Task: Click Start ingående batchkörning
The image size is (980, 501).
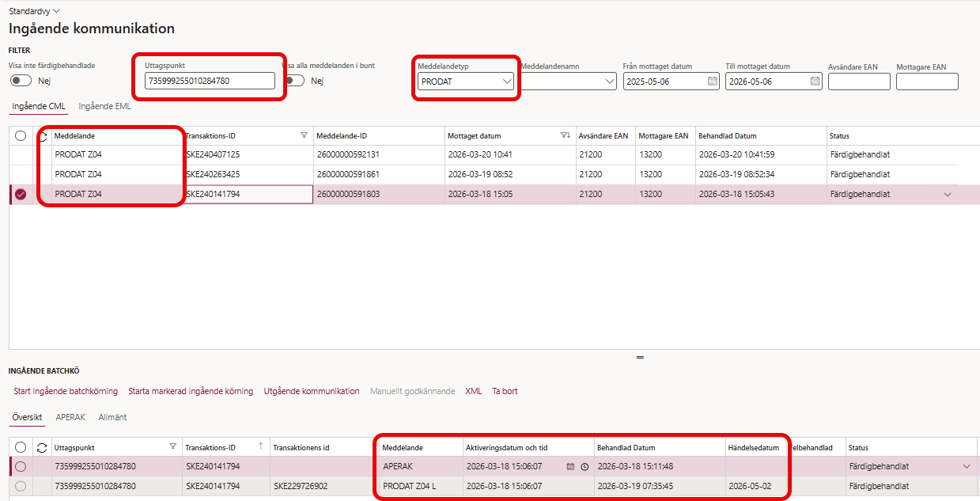Action: (x=66, y=391)
